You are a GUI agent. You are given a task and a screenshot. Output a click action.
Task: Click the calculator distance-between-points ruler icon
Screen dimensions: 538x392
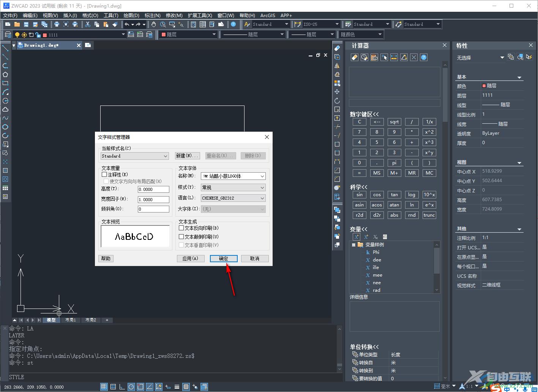point(394,58)
